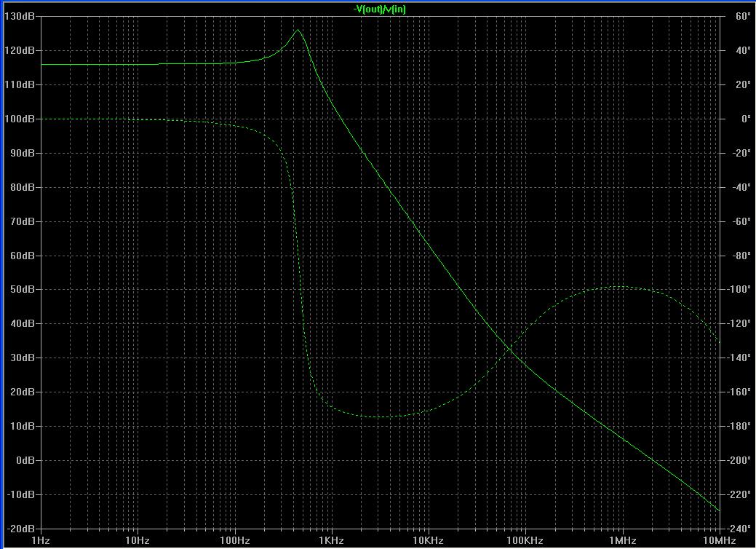
Task: Click the 60dB left axis label
Action: (x=22, y=256)
